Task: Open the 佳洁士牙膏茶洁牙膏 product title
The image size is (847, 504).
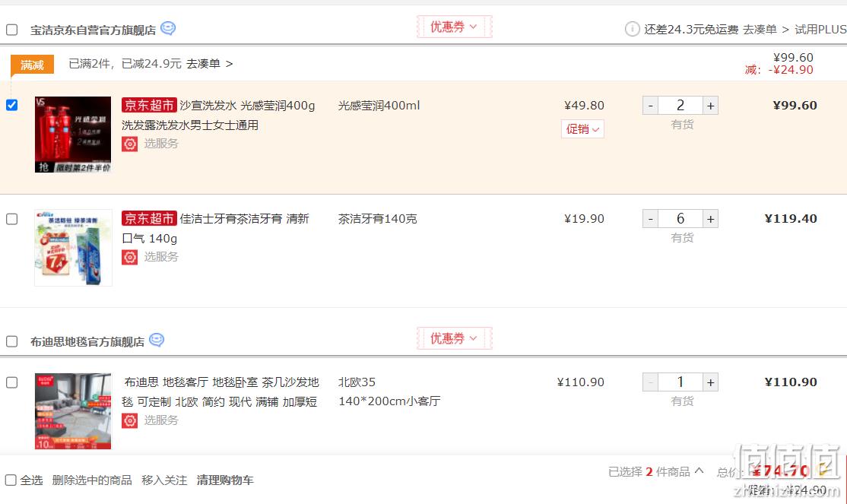Action: [x=215, y=229]
